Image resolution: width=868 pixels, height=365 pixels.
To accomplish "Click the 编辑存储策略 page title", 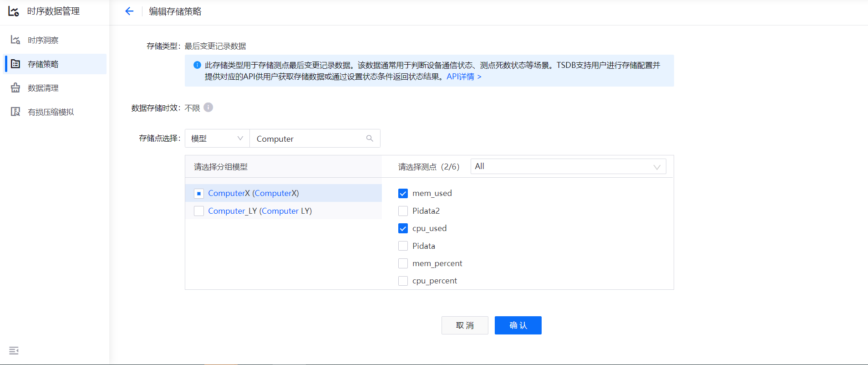I will click(175, 11).
